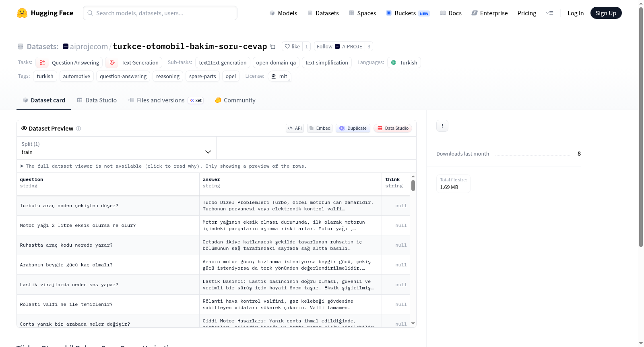Click the opel tag
Image resolution: width=644 pixels, height=347 pixels.
(231, 76)
